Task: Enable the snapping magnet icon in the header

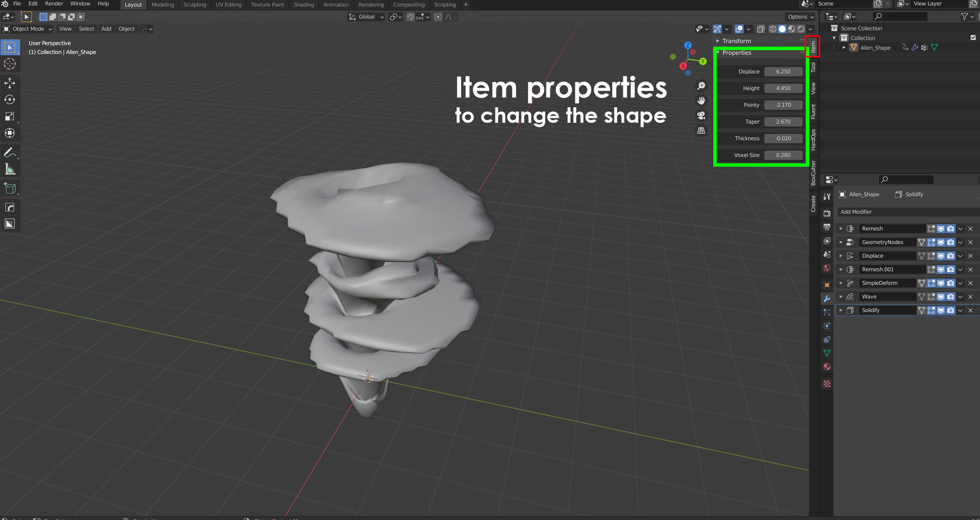Action: click(409, 17)
